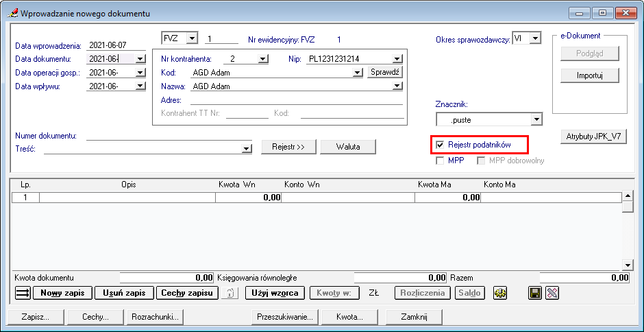Click the application icon in the title bar
Viewport: 644px width, 332px height.
coord(11,13)
